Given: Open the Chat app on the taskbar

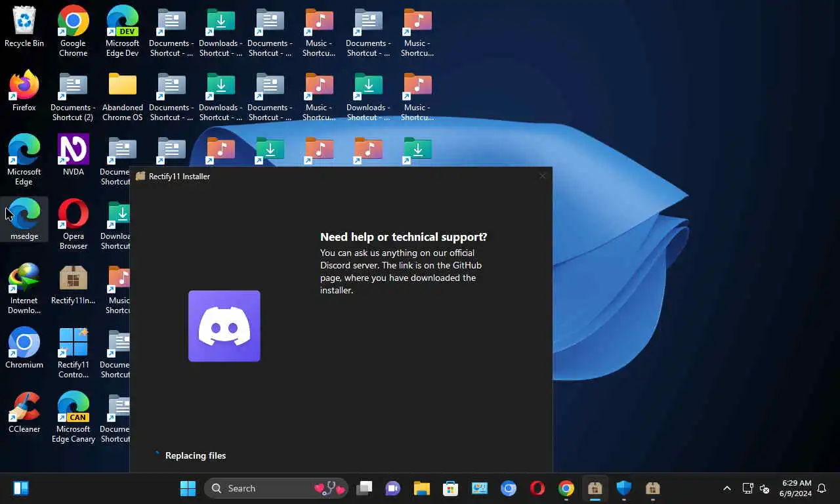Looking at the screenshot, I should coord(393,488).
